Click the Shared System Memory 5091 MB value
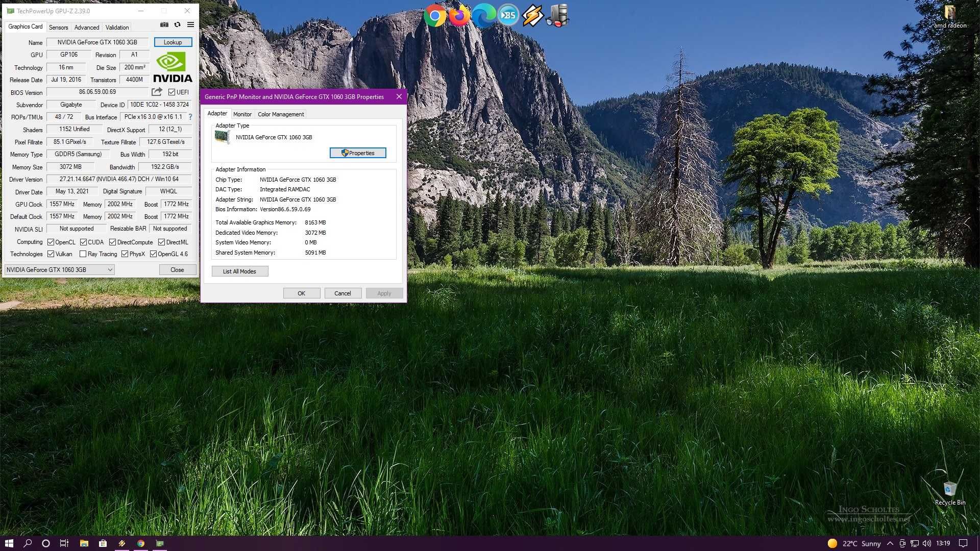The image size is (980, 551). tap(315, 253)
